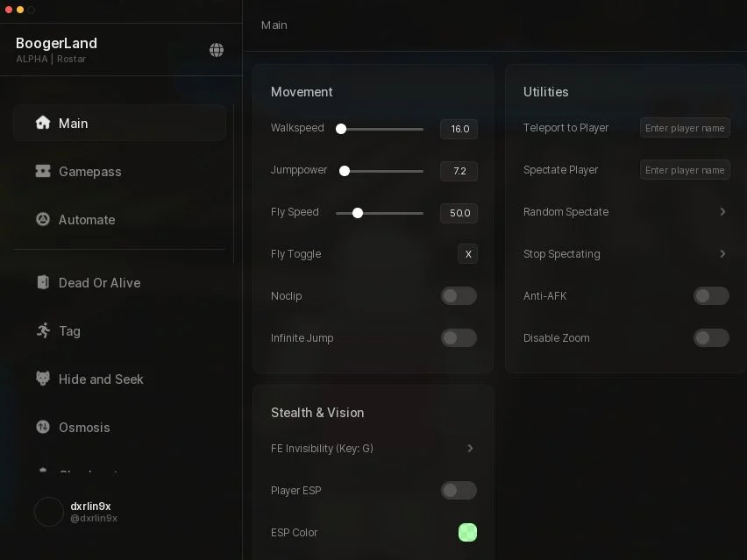The height and width of the screenshot is (560, 747).
Task: Click the Main home icon
Action: point(43,123)
